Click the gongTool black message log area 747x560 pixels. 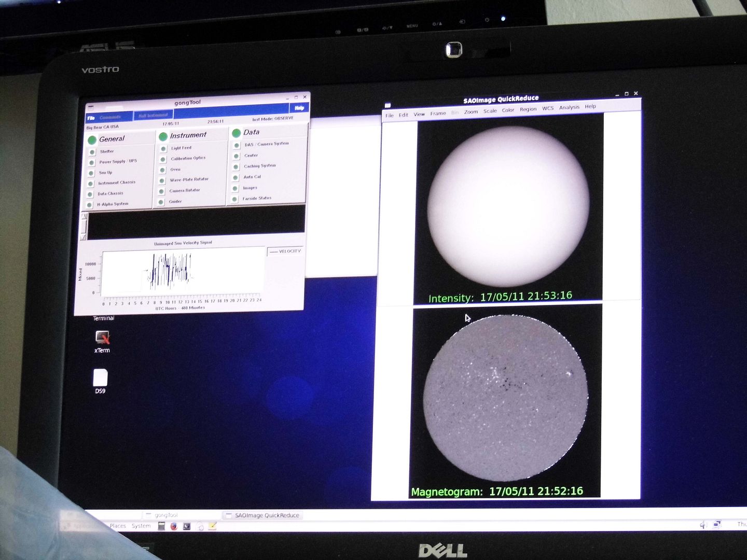196,222
